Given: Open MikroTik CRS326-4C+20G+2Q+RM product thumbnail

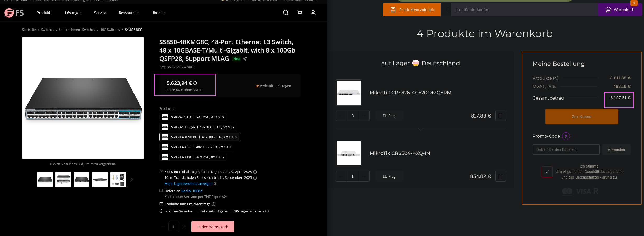Looking at the screenshot, I should [x=349, y=93].
